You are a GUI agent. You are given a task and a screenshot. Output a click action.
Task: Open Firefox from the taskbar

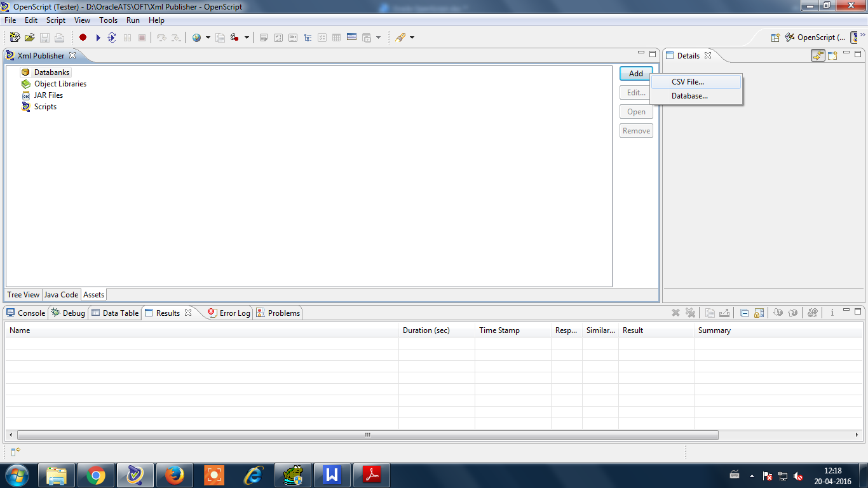click(x=175, y=475)
